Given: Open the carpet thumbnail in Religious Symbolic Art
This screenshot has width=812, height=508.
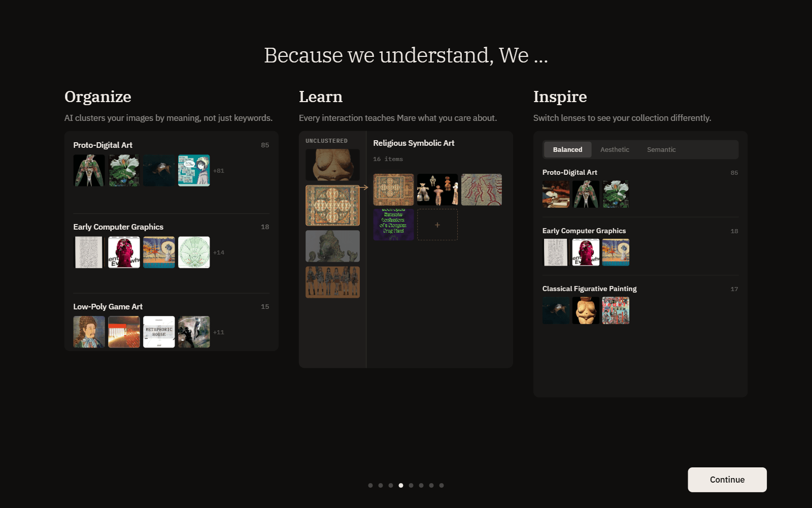Looking at the screenshot, I should tap(393, 189).
